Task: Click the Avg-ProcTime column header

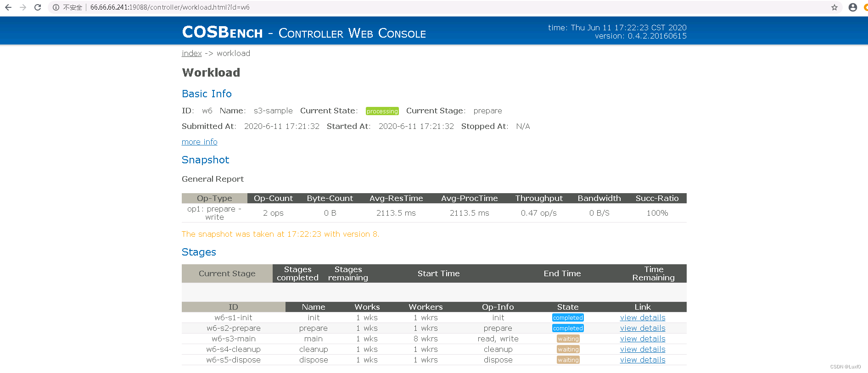Action: click(x=470, y=198)
